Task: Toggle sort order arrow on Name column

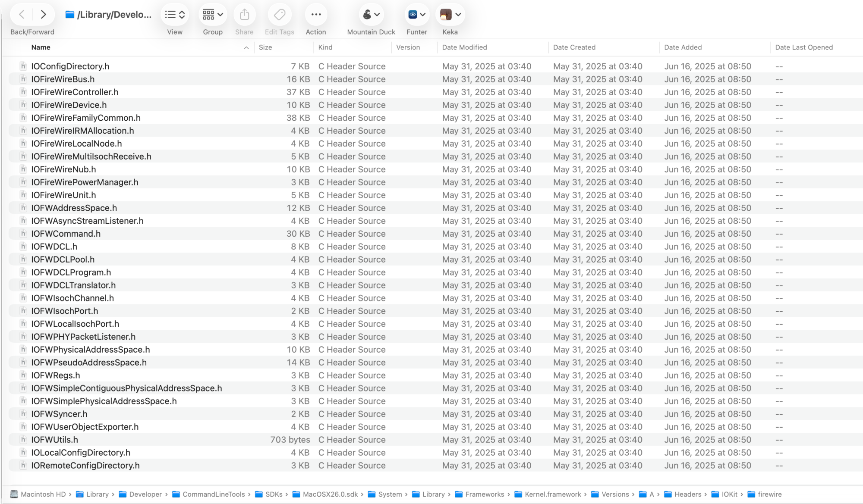Action: point(246,48)
